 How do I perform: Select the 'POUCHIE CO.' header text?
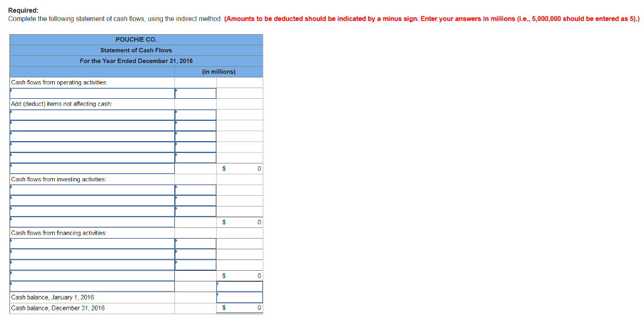(x=136, y=40)
